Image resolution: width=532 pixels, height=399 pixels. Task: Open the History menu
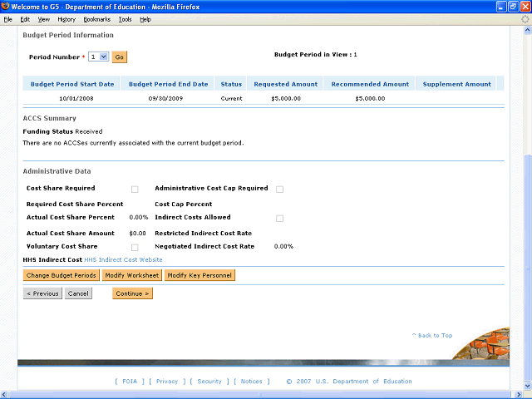[x=66, y=20]
